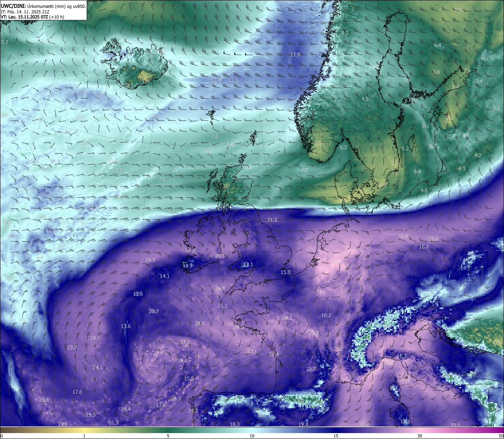Click the value 17.8 northwest of Spain
The height and width of the screenshot is (439, 504).
tap(161, 405)
